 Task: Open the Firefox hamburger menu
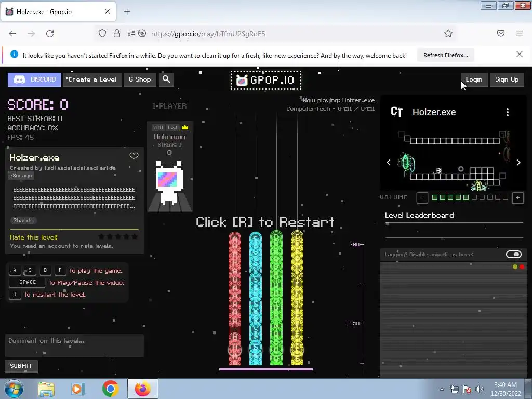(520, 34)
